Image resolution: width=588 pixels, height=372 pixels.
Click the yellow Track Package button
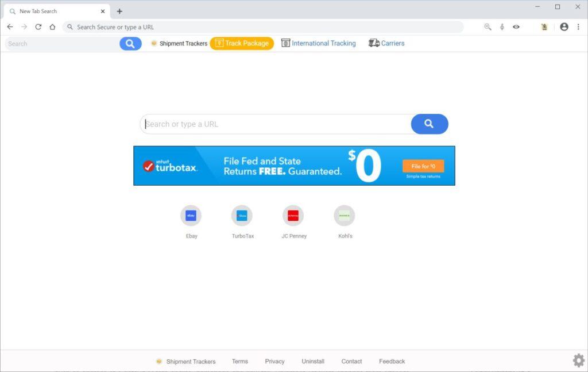242,43
